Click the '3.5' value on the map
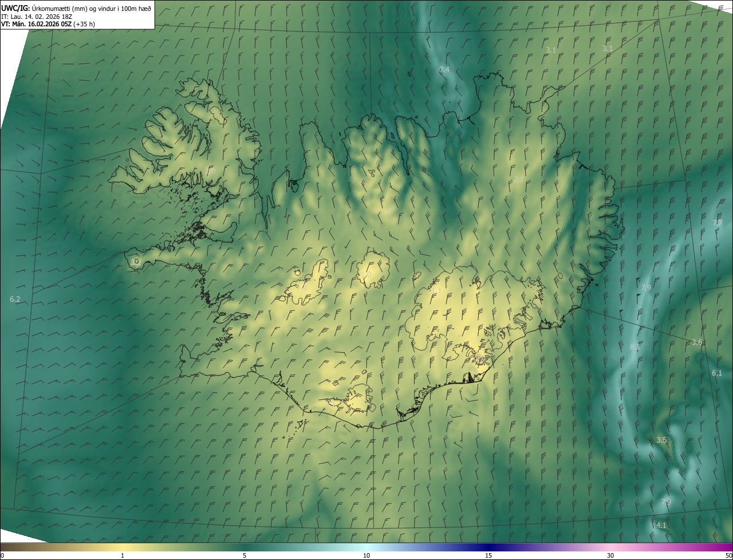This screenshot has width=733, height=560. [x=661, y=440]
